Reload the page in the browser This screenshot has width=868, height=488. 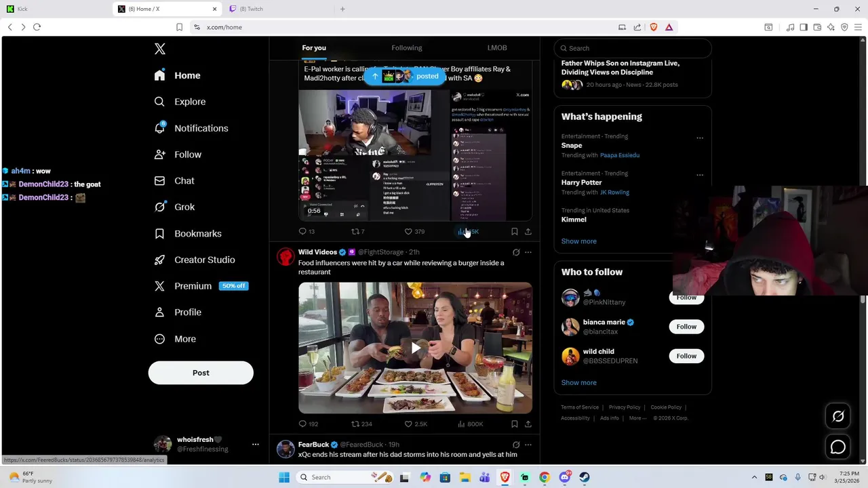pyautogui.click(x=37, y=27)
